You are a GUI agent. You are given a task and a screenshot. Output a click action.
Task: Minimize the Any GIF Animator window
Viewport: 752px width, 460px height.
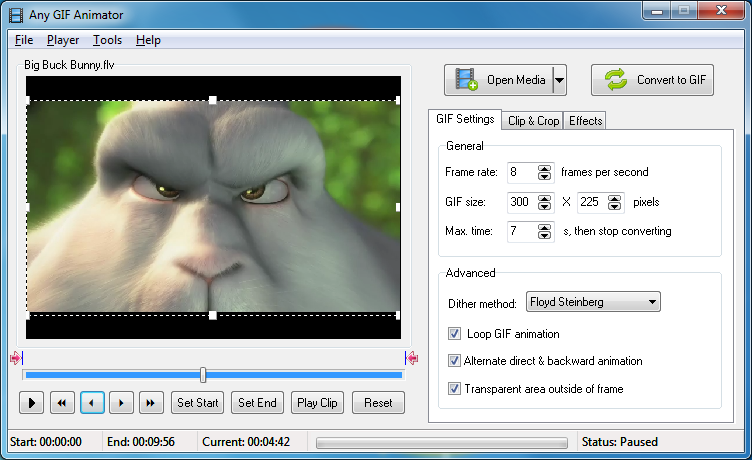pos(657,11)
